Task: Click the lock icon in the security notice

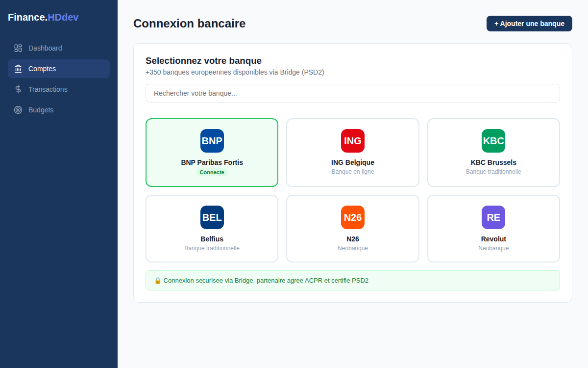Action: point(158,280)
